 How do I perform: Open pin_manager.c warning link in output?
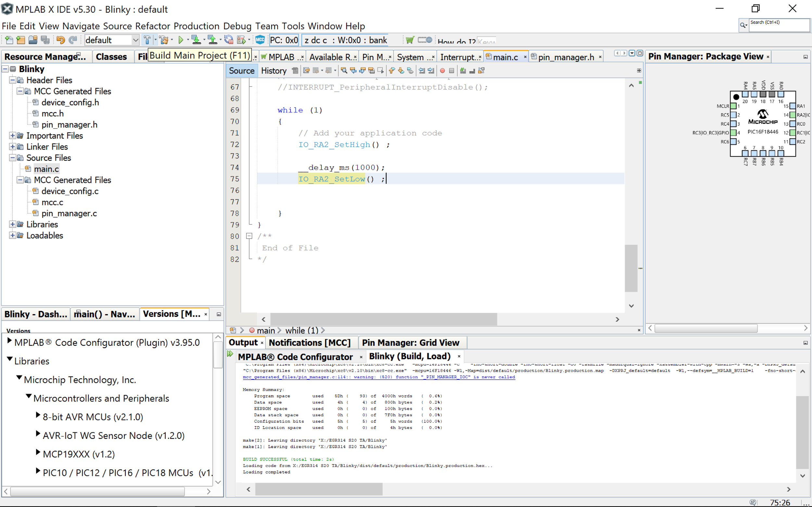tap(379, 377)
